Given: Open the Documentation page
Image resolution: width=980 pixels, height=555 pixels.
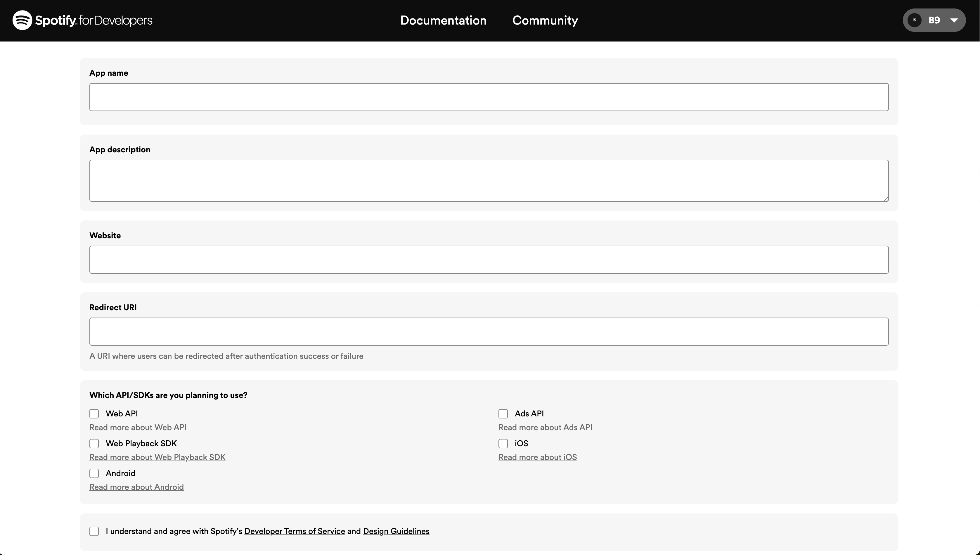Looking at the screenshot, I should (x=443, y=20).
